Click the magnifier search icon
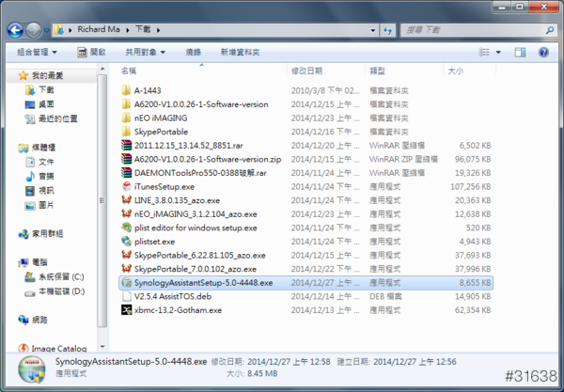This screenshot has width=564, height=392. [x=550, y=30]
